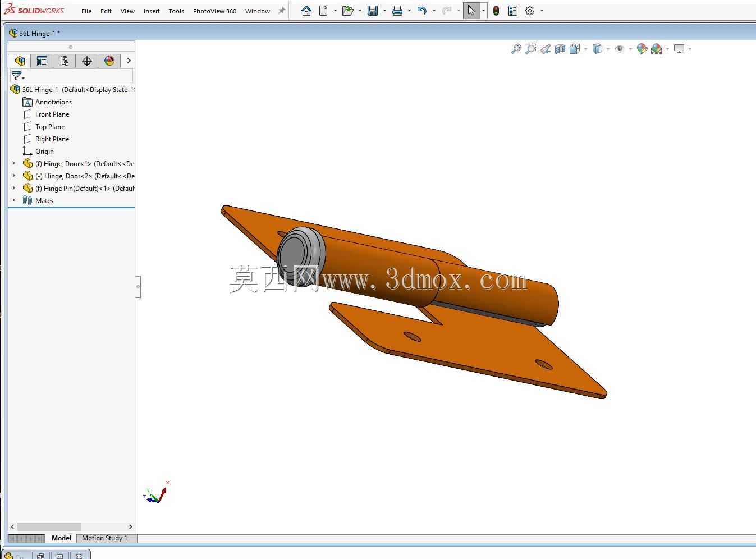This screenshot has width=756, height=559.
Task: Open a file with the Open icon
Action: (347, 11)
